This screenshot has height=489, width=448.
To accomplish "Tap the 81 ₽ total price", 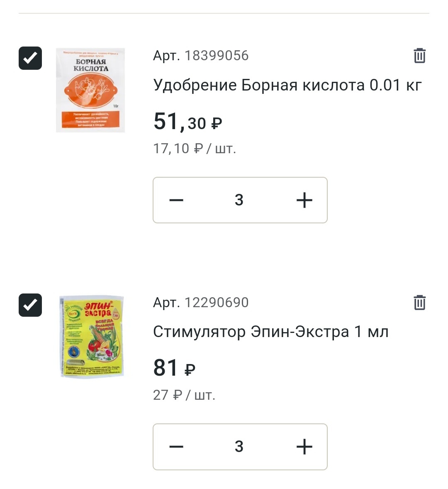I will point(174,368).
